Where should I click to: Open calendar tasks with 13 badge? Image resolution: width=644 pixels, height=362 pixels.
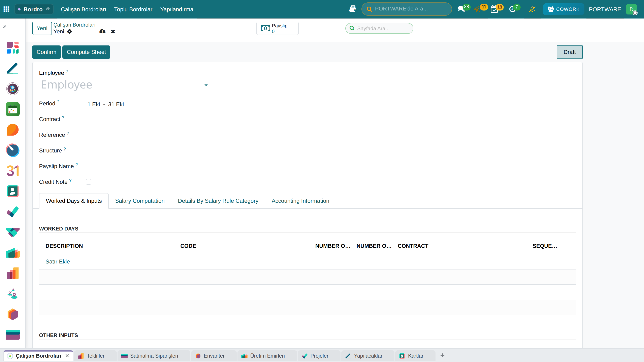tap(497, 9)
